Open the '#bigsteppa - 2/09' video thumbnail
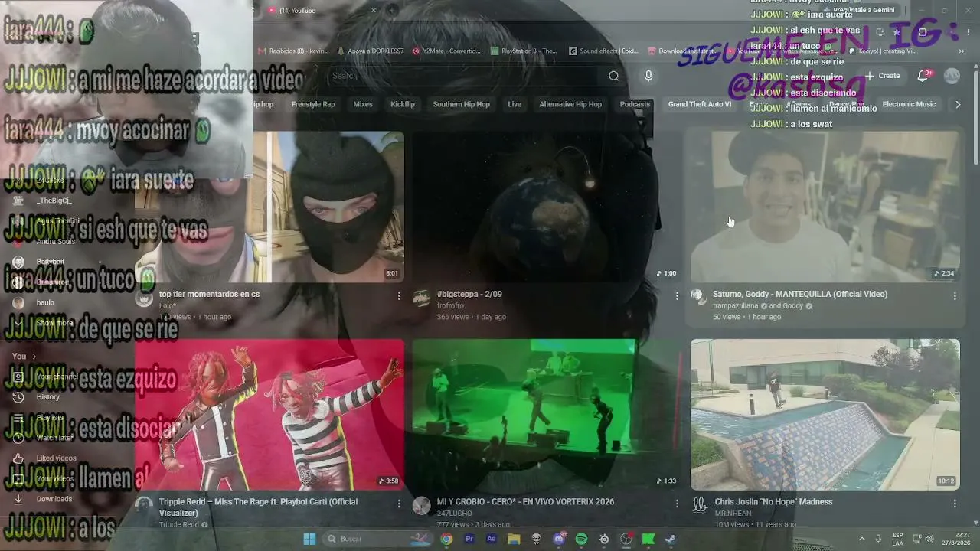Image resolution: width=980 pixels, height=551 pixels. coord(547,207)
